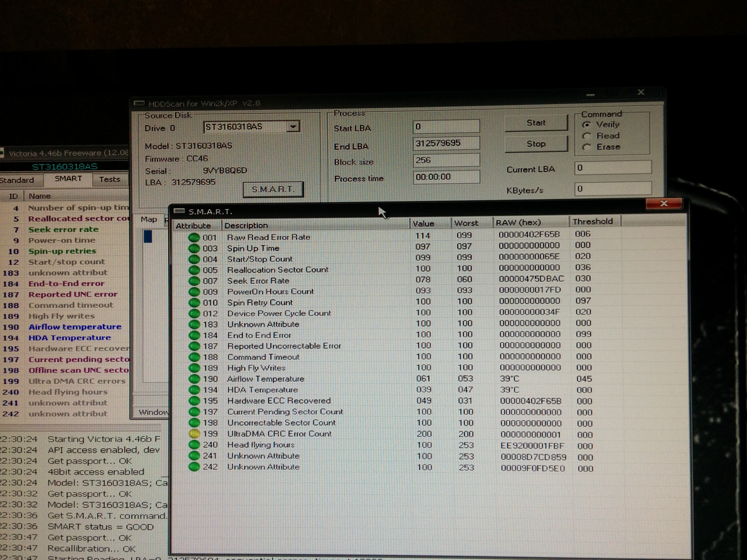Switch to Victoria's SMART tab
This screenshot has width=747, height=560.
[x=68, y=179]
